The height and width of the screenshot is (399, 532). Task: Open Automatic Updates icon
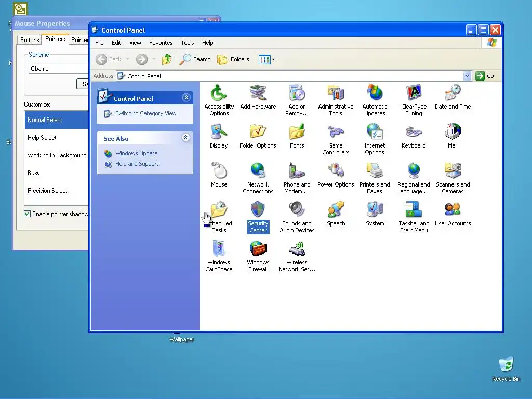(x=375, y=100)
